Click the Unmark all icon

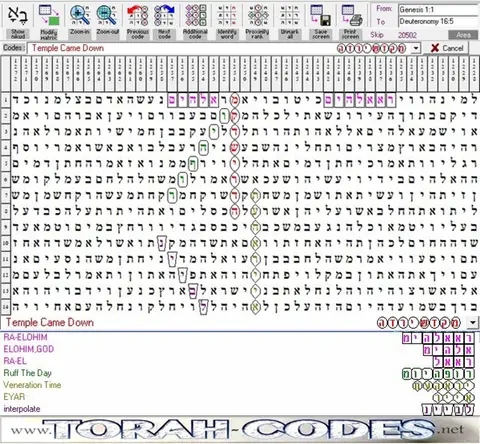point(289,22)
